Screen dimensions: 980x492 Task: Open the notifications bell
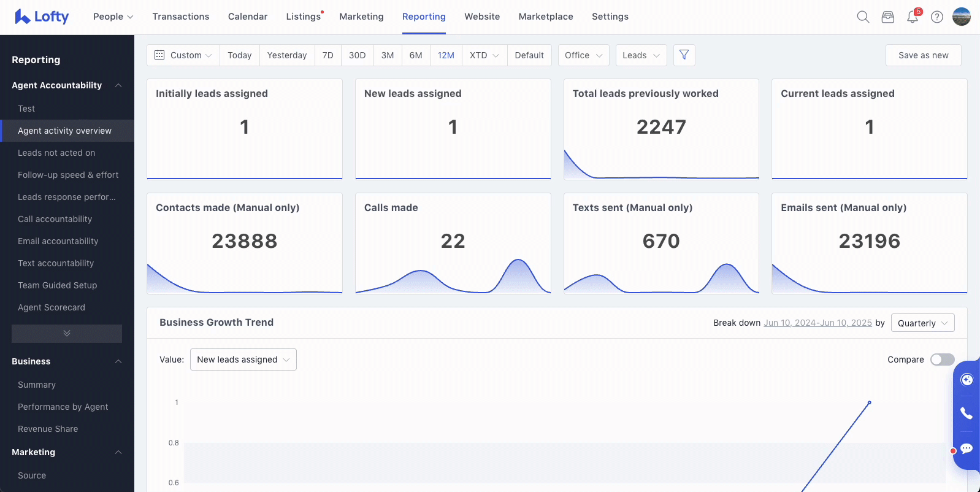click(x=913, y=17)
